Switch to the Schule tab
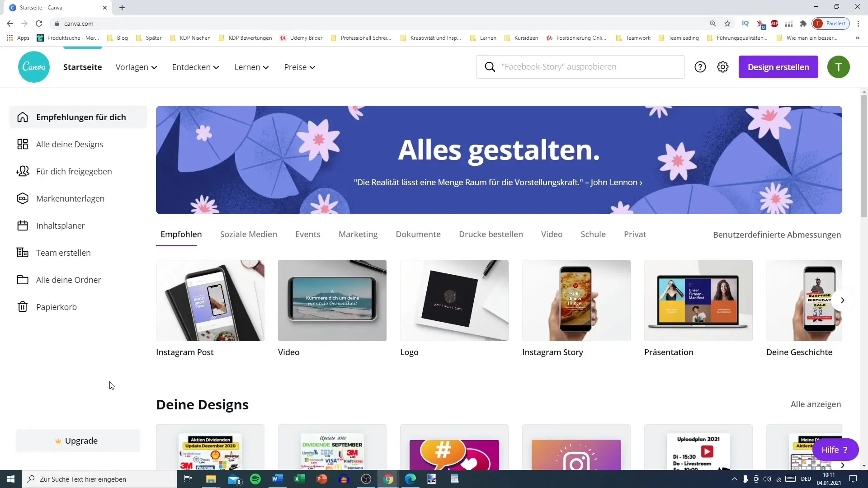Image resolution: width=868 pixels, height=488 pixels. coord(593,235)
